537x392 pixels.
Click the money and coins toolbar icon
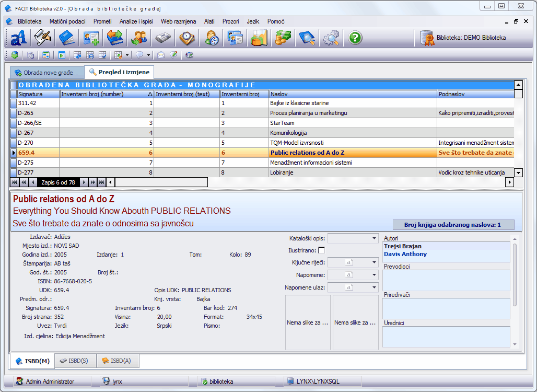coord(283,38)
